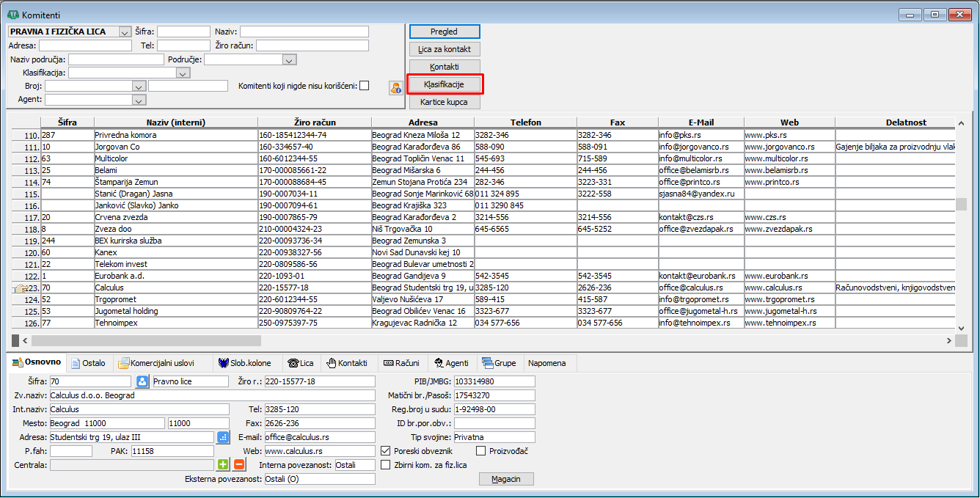980x498 pixels.
Task: Click the orange minus icon next to Centrala
Action: 238,464
